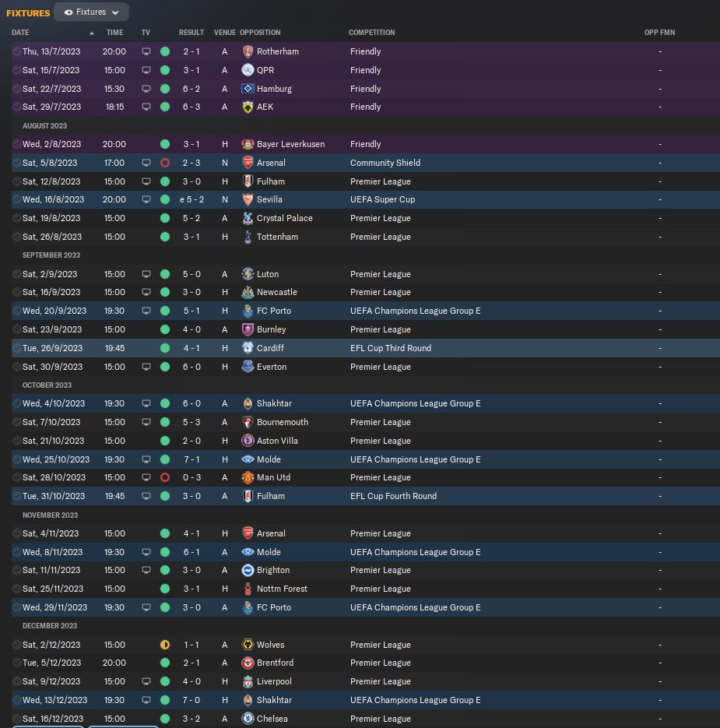Tick the checkmark on Wed, 25/10/2023 row

coord(16,459)
